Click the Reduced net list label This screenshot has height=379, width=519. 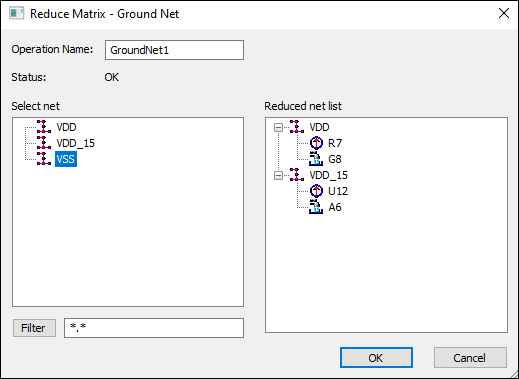(303, 106)
